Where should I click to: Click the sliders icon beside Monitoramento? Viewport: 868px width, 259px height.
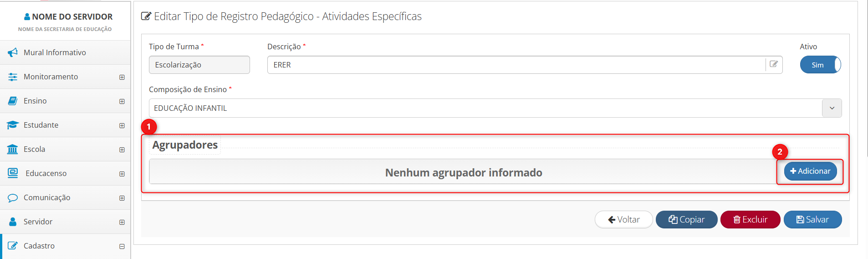pos(13,77)
